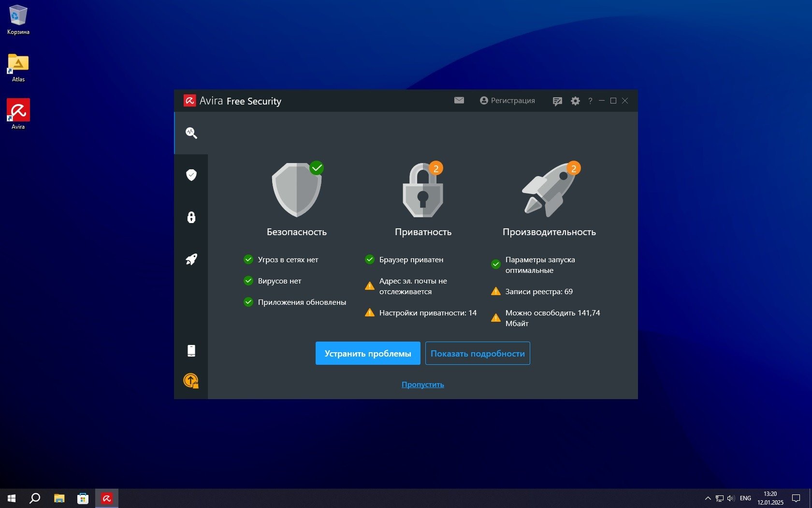This screenshot has height=508, width=812.
Task: Click the green checkmark beside 'Приложения обновлены'
Action: tap(248, 302)
